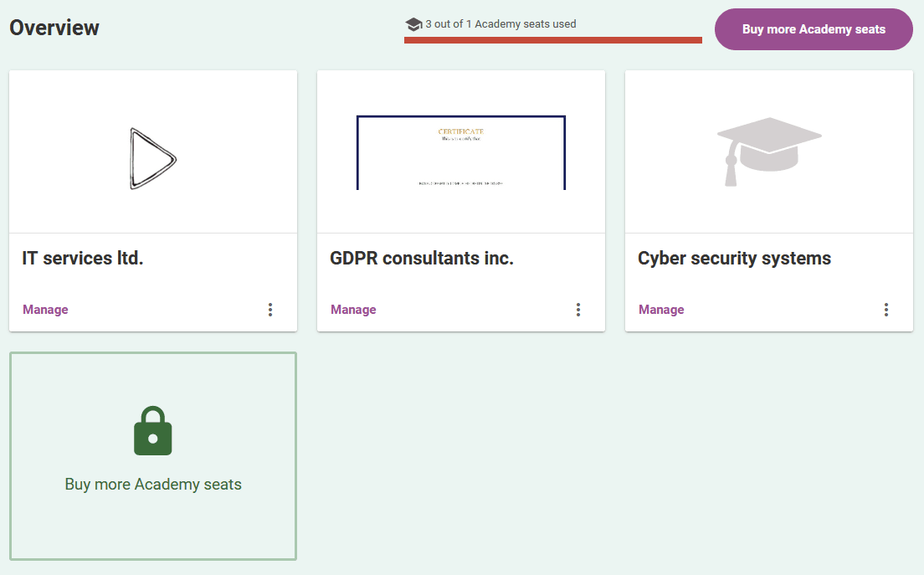
Task: Click the Overview page heading
Action: point(54,28)
